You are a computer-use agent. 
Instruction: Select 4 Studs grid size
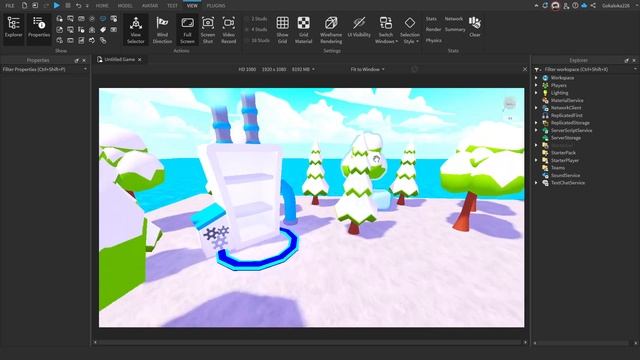click(256, 29)
